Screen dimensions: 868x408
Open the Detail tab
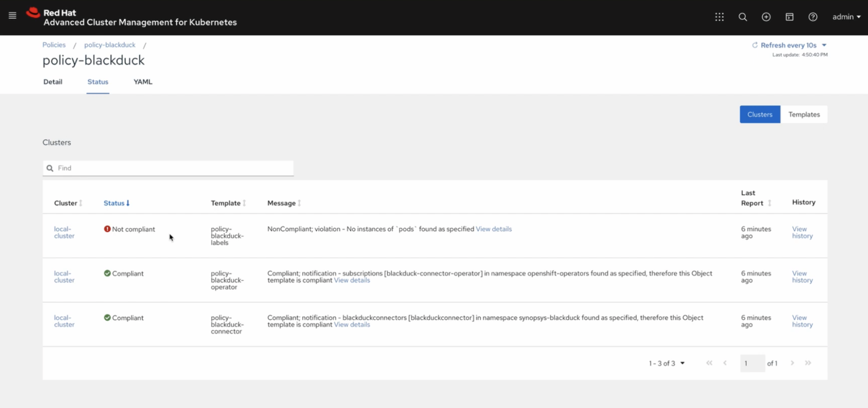pos(53,82)
